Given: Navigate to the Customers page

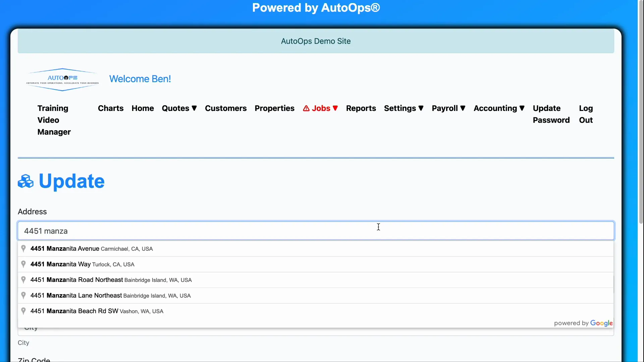Looking at the screenshot, I should (226, 108).
